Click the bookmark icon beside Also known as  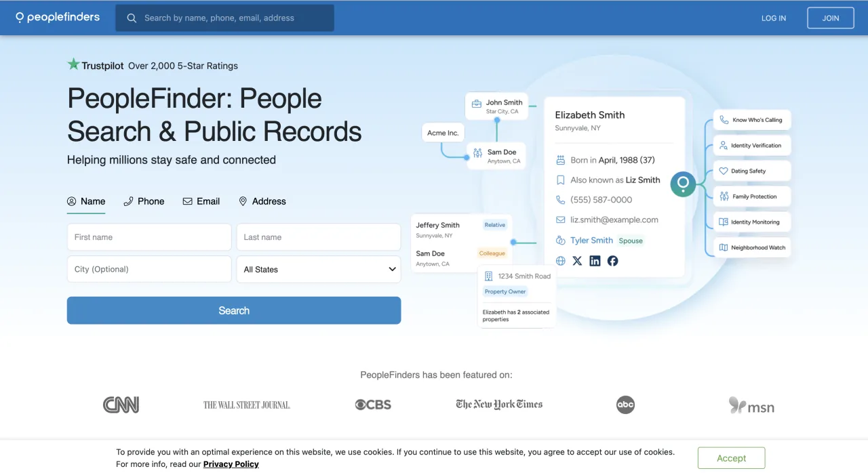pos(560,180)
